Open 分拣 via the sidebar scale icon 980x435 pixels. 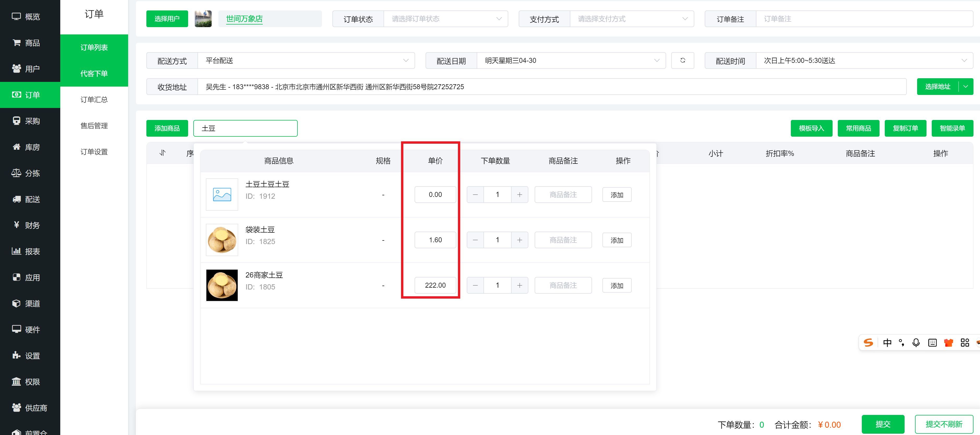(16, 173)
